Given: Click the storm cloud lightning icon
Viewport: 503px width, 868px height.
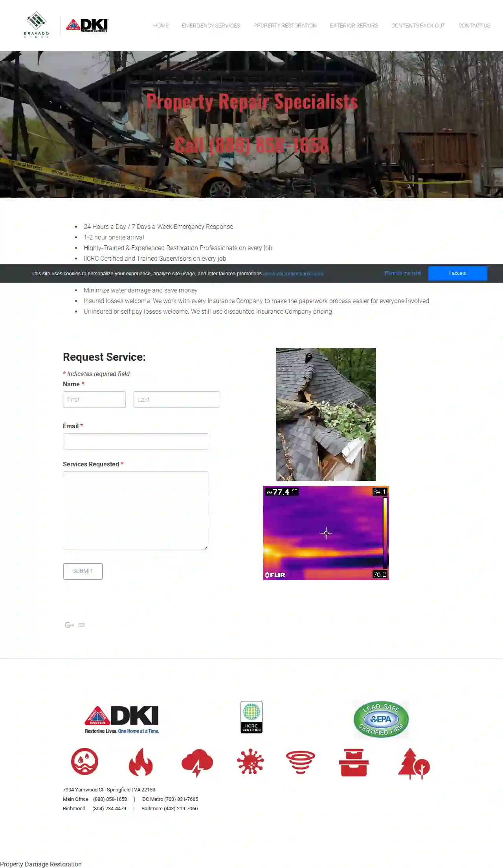Looking at the screenshot, I should click(197, 763).
